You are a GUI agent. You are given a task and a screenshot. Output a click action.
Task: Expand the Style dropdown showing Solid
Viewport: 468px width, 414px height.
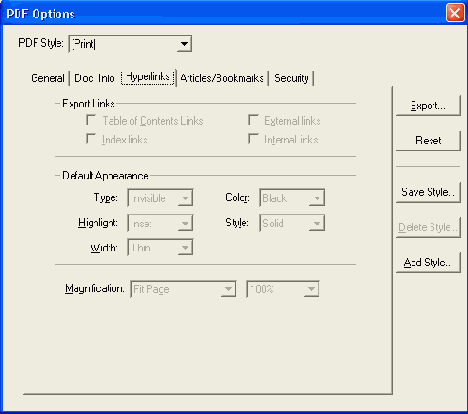click(x=292, y=223)
